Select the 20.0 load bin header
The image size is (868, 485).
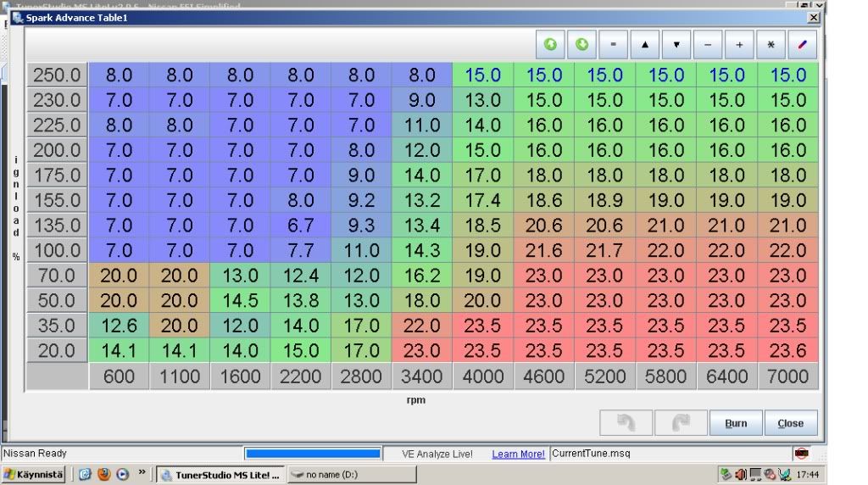pos(57,350)
